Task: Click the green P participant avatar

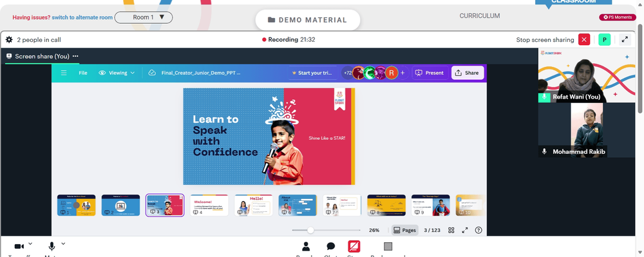Action: coord(604,39)
